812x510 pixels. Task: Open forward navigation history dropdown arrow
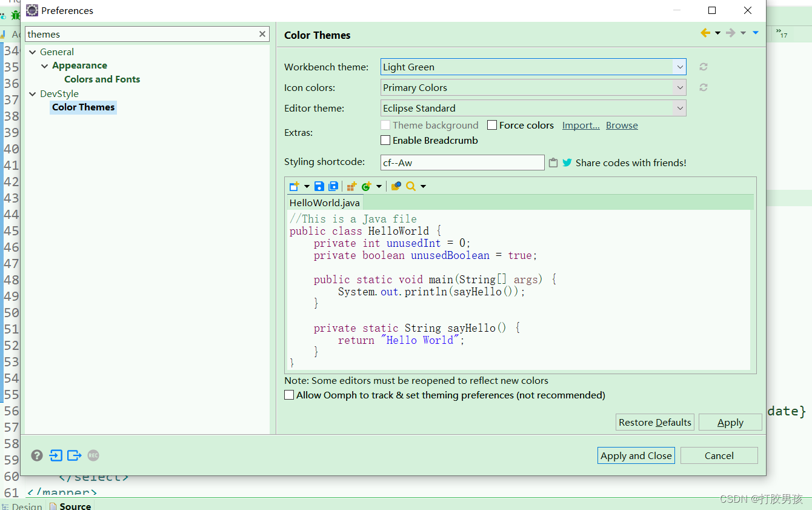pos(743,33)
